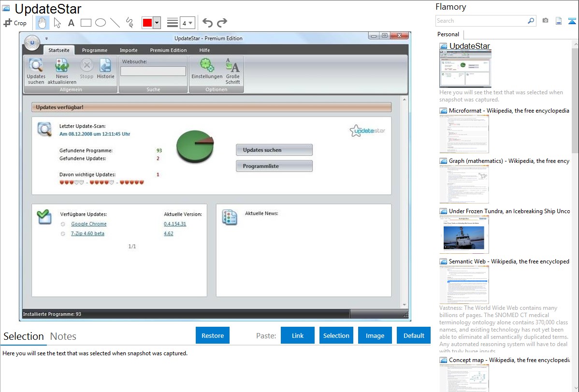Screen dimensions: 579x392
Task: Redo the last annotation
Action: pos(222,23)
